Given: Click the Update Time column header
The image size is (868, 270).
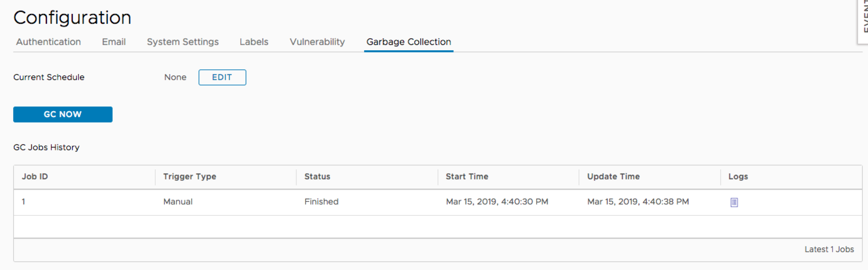Looking at the screenshot, I should tap(613, 176).
